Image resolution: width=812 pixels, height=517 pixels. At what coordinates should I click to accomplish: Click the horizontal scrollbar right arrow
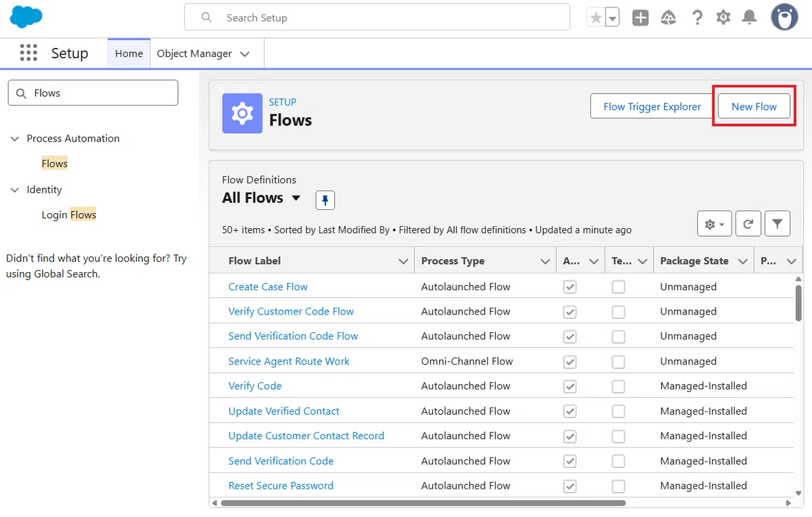tap(789, 503)
